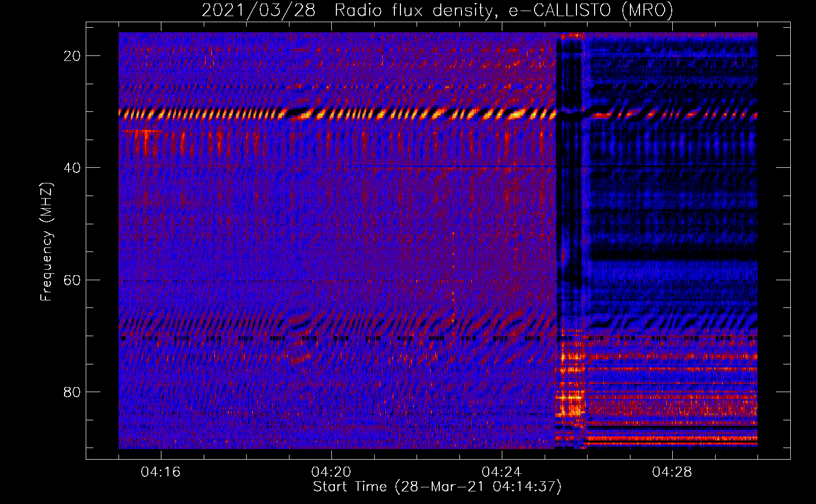Click the 04:28 time axis label
The image size is (816, 504).
(672, 472)
